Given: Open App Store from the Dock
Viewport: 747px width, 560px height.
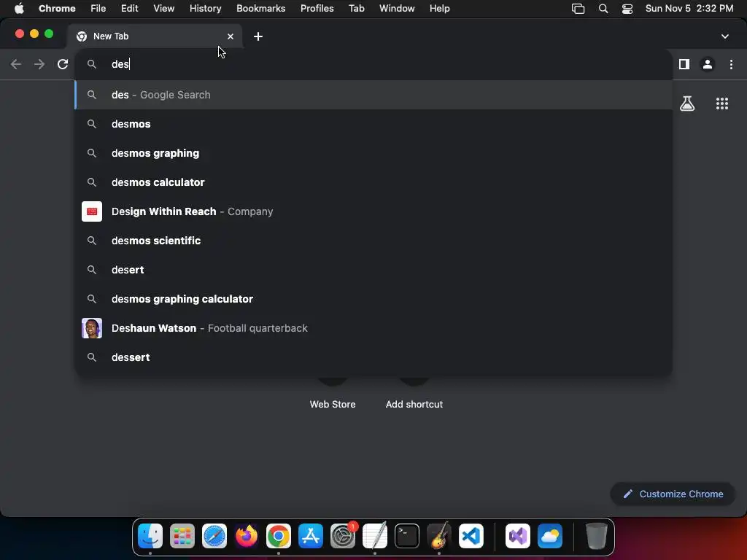Looking at the screenshot, I should pos(311,536).
